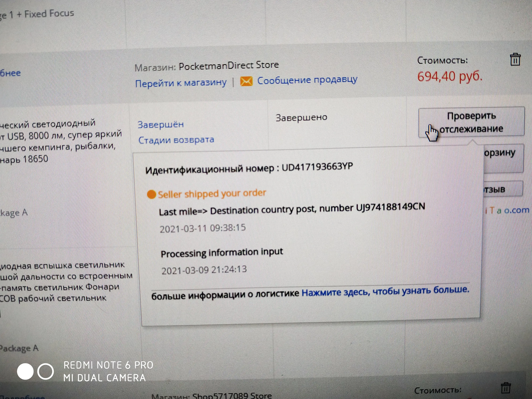Click the Shop5717089 Store name
The image size is (532, 399).
(x=232, y=396)
